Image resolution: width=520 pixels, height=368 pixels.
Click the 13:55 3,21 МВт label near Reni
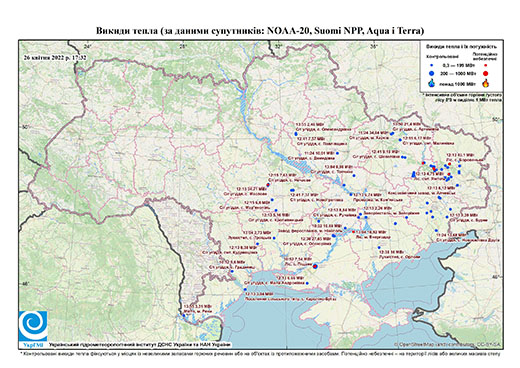[198, 305]
